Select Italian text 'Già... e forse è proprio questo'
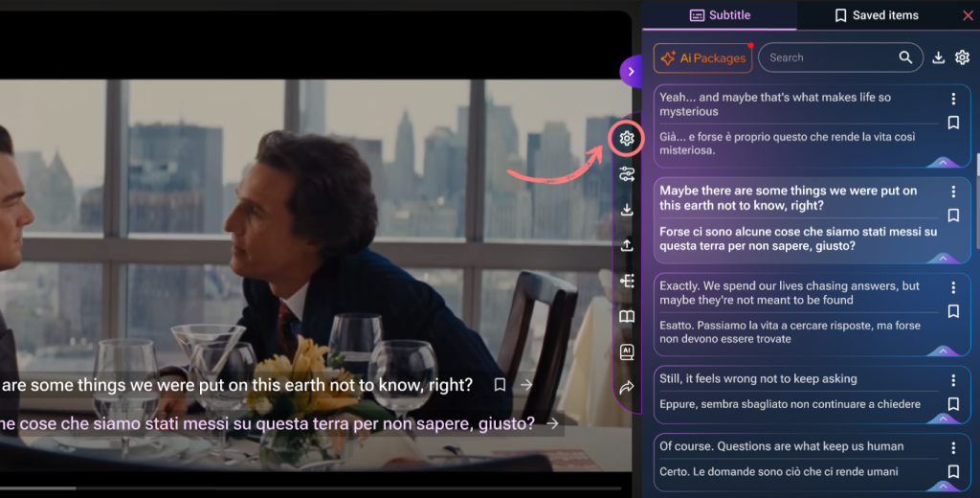Viewport: 980px width, 498px height. 735,136
